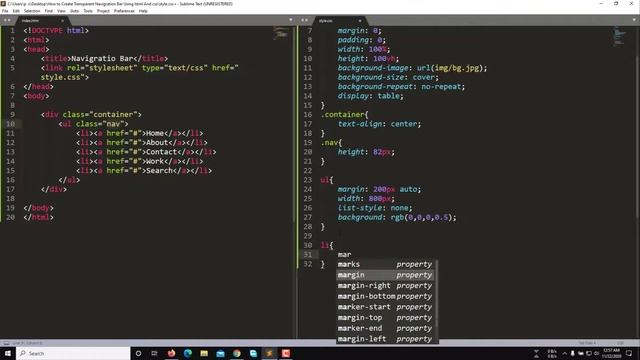Image resolution: width=640 pixels, height=360 pixels.
Task: Open the Edit menu
Action: click(x=16, y=11)
